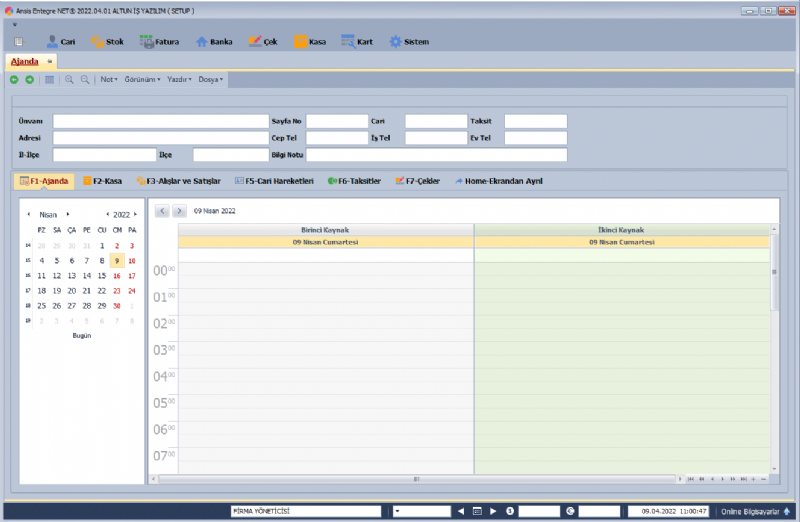The width and height of the screenshot is (800, 522).
Task: Go to previous year in mini calendar
Action: [107, 214]
